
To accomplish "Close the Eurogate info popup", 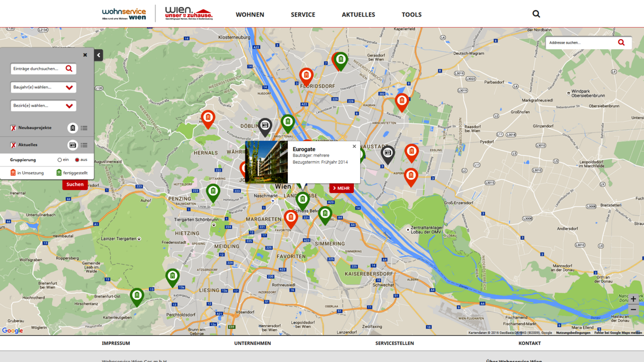I will click(354, 146).
